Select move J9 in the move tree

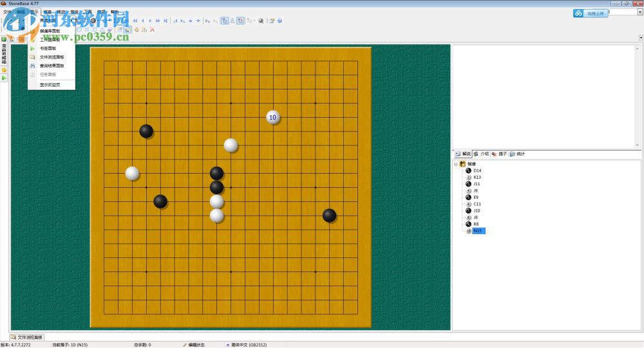tap(476, 191)
